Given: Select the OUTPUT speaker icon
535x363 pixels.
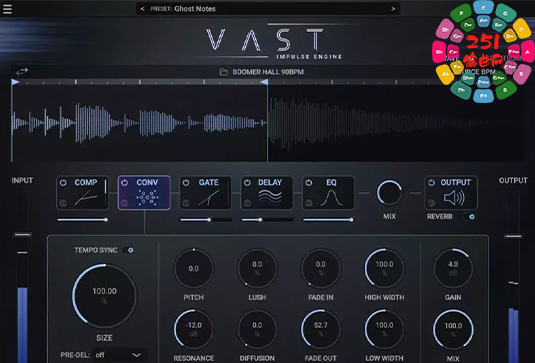Looking at the screenshot, I should pyautogui.click(x=454, y=198).
